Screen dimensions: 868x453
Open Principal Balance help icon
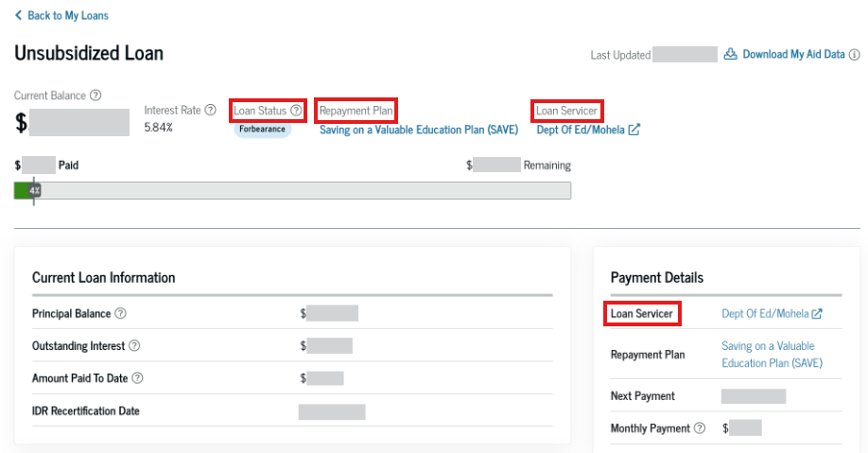click(x=120, y=313)
